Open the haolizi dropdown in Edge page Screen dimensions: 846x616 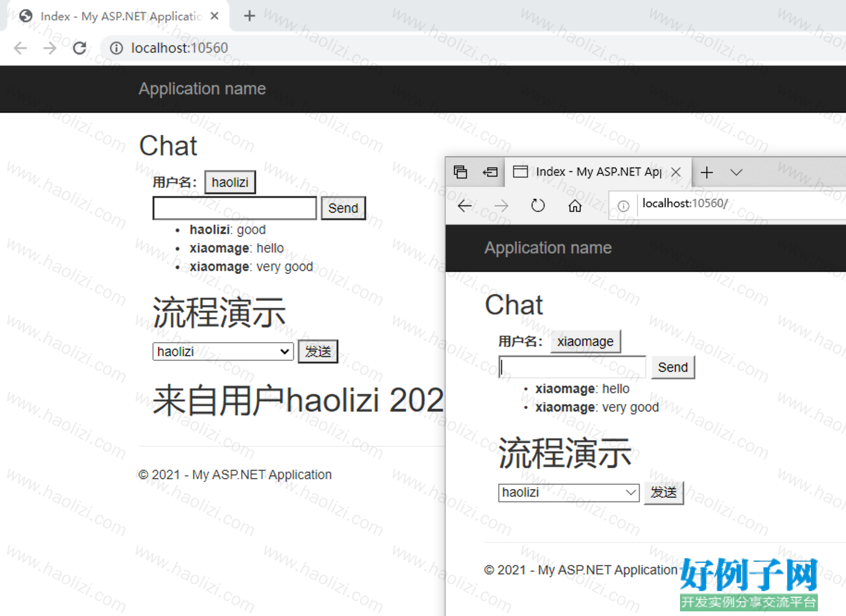click(x=569, y=493)
